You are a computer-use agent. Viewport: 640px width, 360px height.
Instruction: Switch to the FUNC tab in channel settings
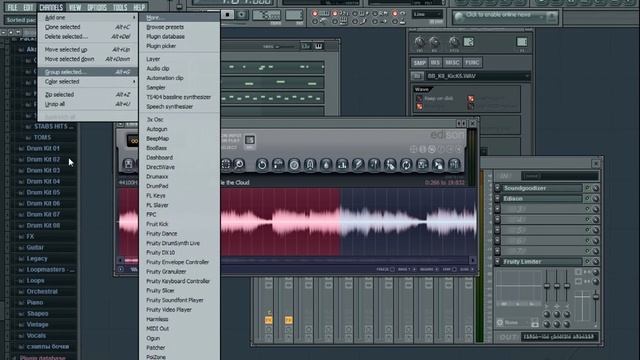point(472,62)
